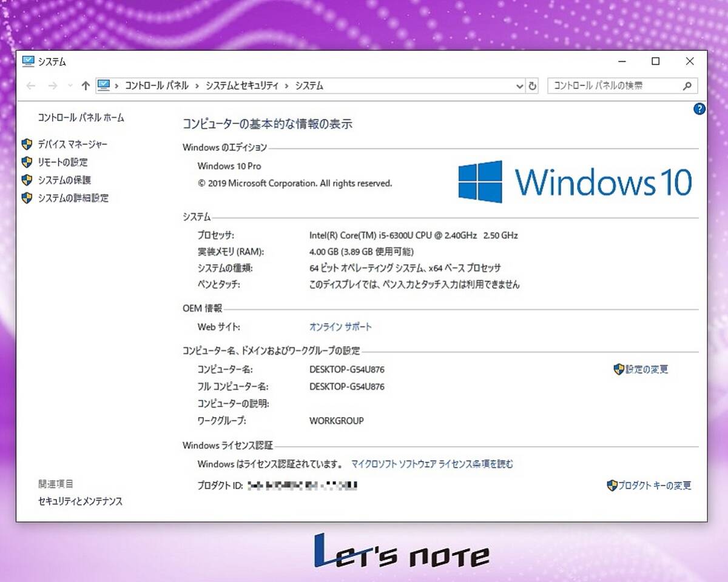Click the computer icon in address bar

coord(104,85)
